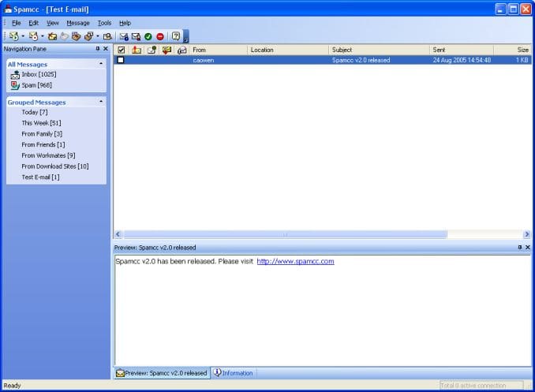Click the yellow envelopes red arrow column icon
The height and width of the screenshot is (392, 535).
pos(166,50)
